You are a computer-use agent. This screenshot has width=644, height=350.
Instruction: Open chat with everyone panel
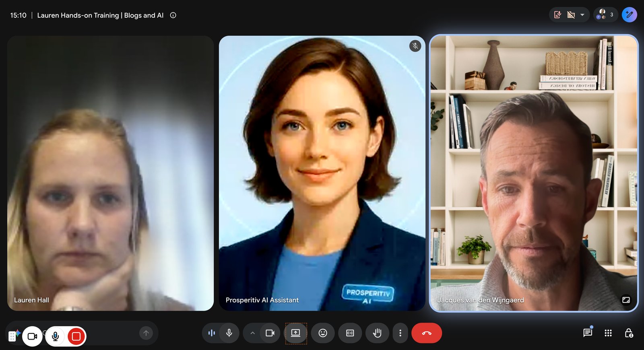tap(588, 333)
